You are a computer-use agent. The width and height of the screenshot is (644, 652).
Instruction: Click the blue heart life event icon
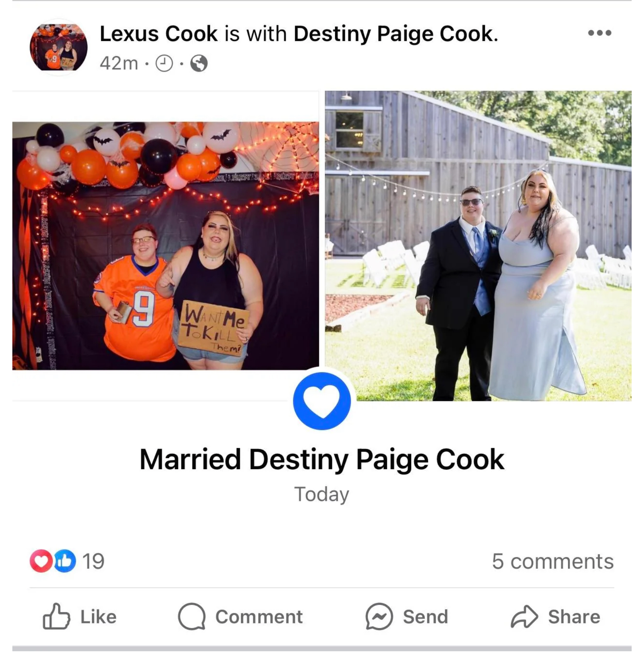pyautogui.click(x=322, y=401)
